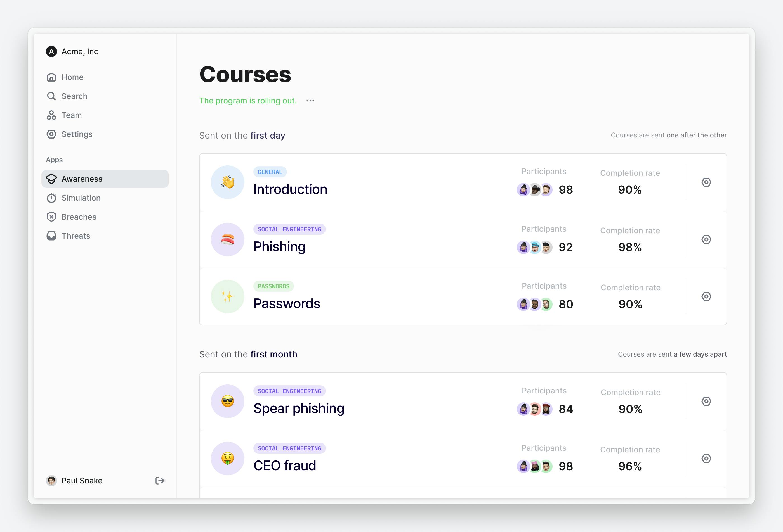Click the Breaches icon in sidebar
Screen dimensions: 783x532
pos(52,217)
